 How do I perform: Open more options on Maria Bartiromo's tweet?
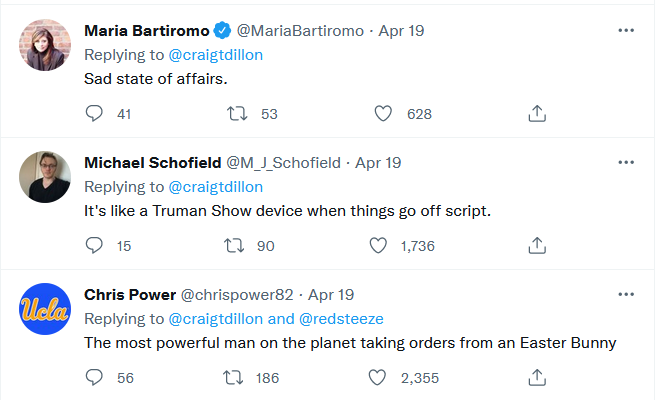(x=626, y=30)
